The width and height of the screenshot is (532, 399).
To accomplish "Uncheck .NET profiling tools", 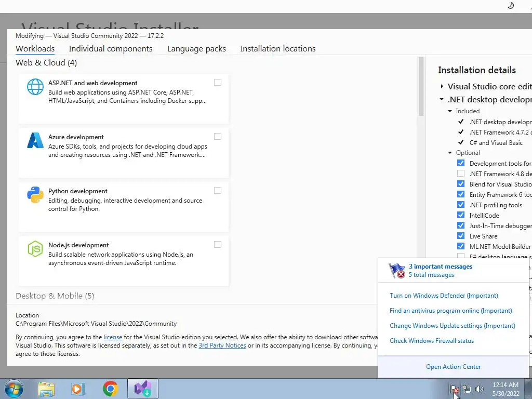I will [461, 205].
